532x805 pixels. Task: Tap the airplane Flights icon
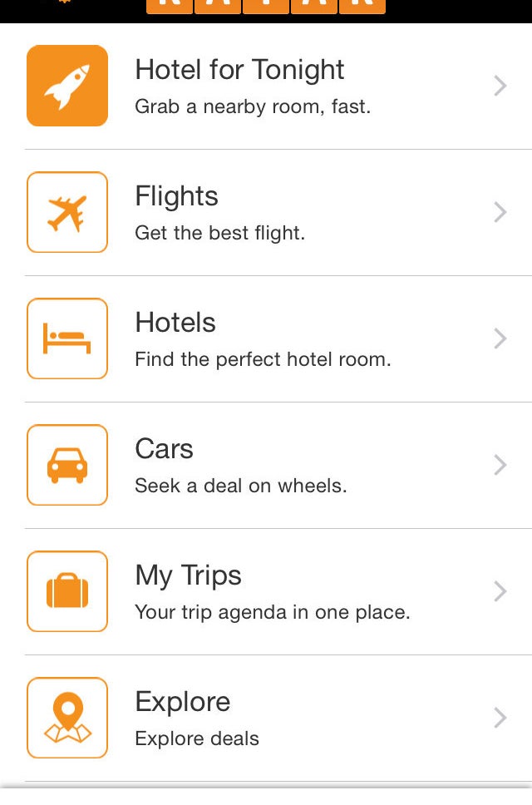tap(67, 212)
